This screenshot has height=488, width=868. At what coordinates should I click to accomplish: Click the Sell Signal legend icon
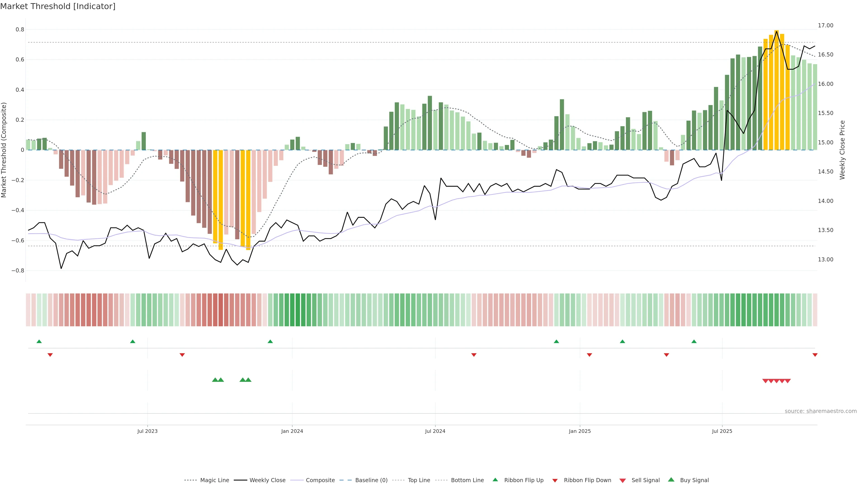point(622,481)
